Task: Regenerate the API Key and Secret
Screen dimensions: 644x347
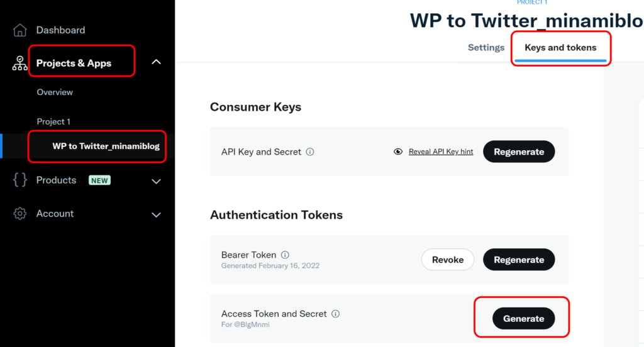Action: point(519,151)
